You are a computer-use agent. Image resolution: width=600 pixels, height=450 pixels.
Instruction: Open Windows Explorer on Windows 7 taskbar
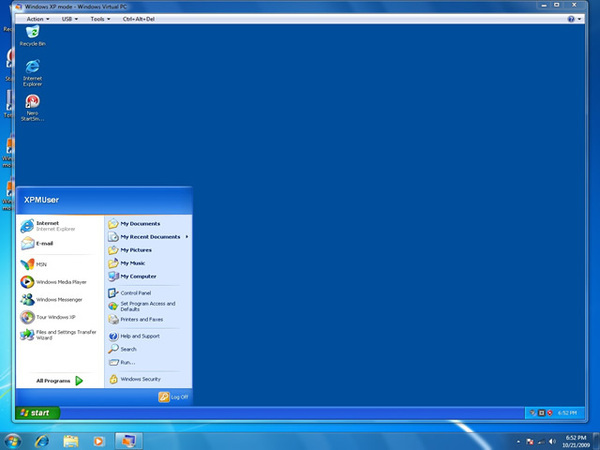click(71, 441)
